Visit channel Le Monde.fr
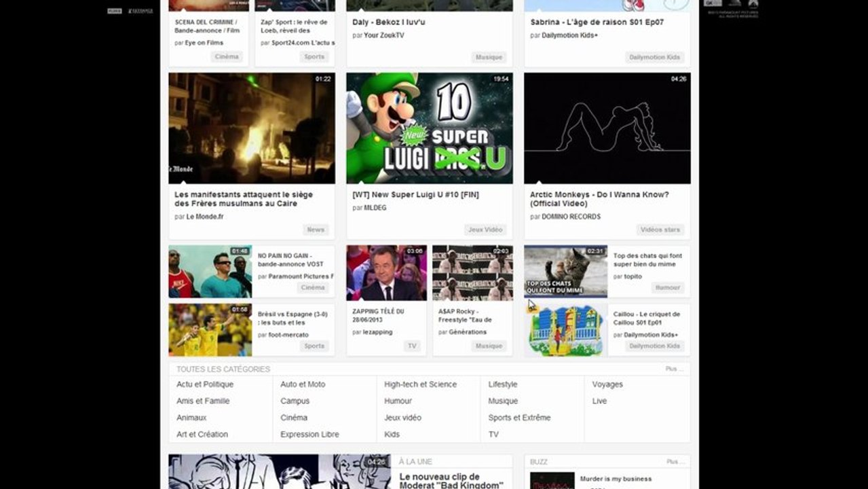 [205, 217]
